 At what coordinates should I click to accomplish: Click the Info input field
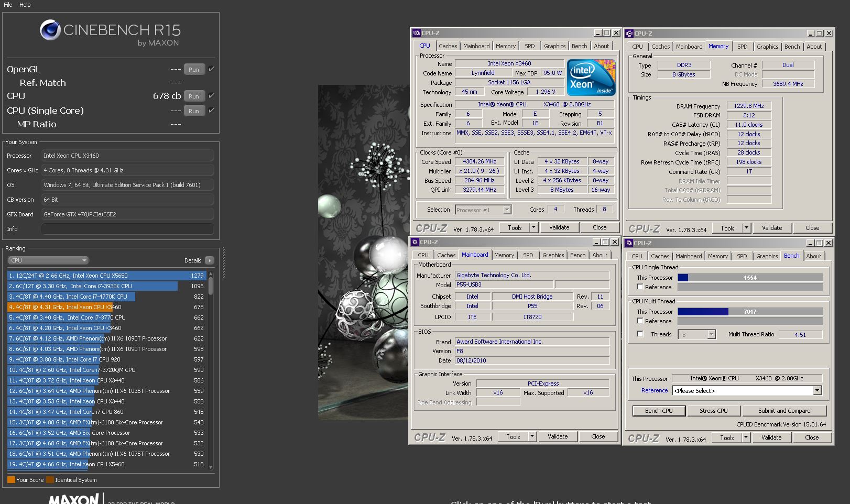click(127, 229)
